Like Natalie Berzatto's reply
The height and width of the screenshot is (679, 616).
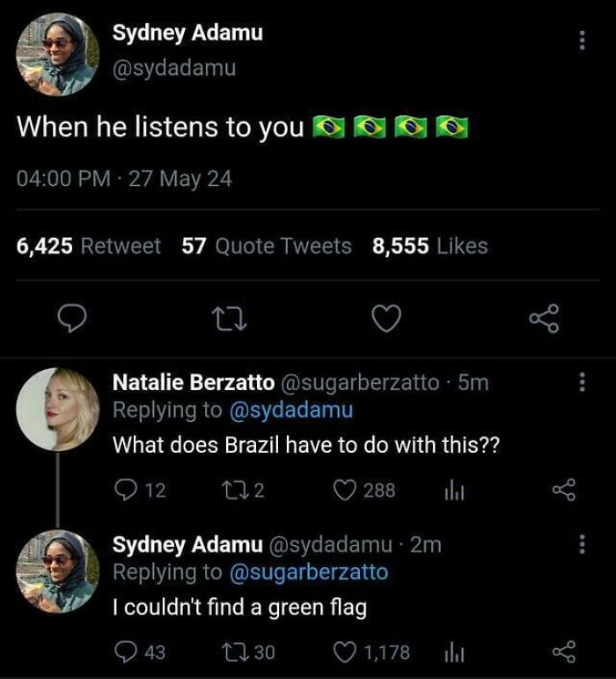click(x=346, y=491)
